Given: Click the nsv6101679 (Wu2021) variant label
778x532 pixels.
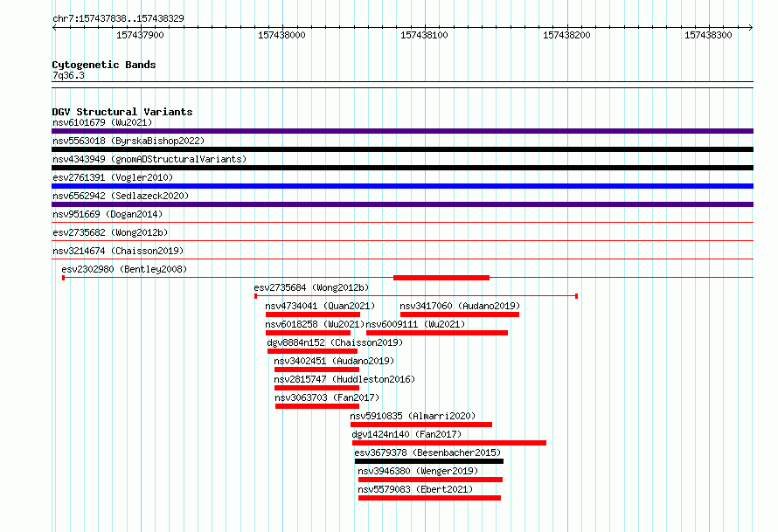Looking at the screenshot, I should pyautogui.click(x=102, y=122).
